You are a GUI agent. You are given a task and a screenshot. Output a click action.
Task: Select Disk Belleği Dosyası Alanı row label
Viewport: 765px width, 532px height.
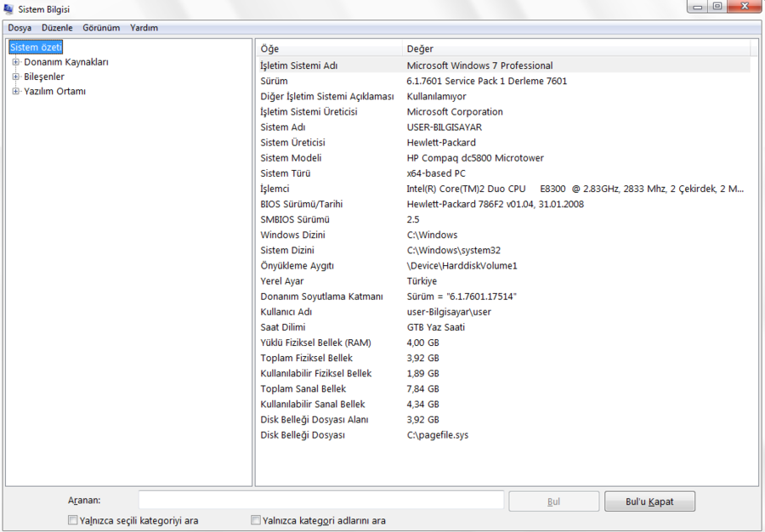click(x=314, y=420)
